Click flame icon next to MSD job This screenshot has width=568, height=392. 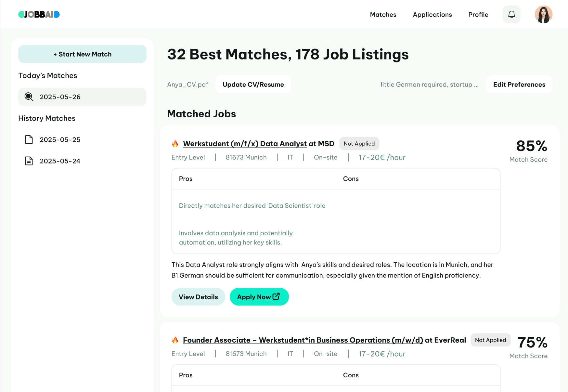(175, 144)
